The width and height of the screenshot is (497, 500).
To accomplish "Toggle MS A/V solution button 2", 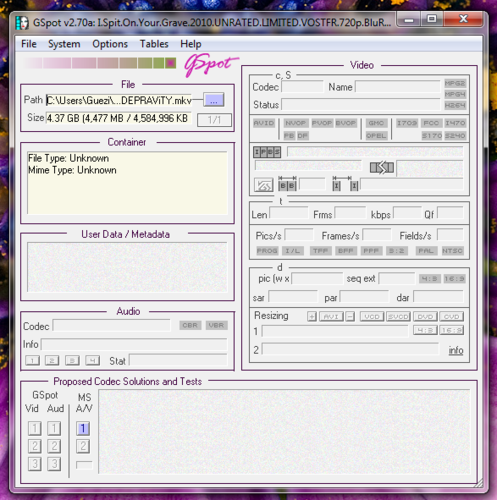I will tap(83, 446).
